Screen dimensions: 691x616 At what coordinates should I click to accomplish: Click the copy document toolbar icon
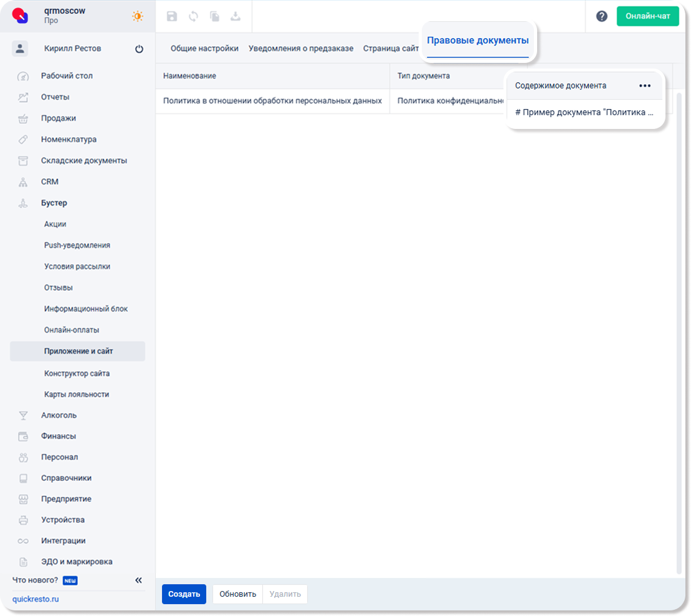(214, 17)
